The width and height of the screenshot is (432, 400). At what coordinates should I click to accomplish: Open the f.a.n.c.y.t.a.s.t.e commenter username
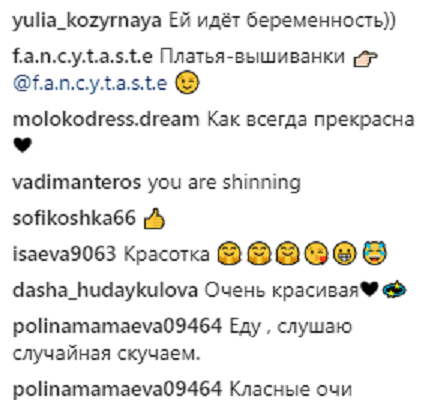[83, 57]
